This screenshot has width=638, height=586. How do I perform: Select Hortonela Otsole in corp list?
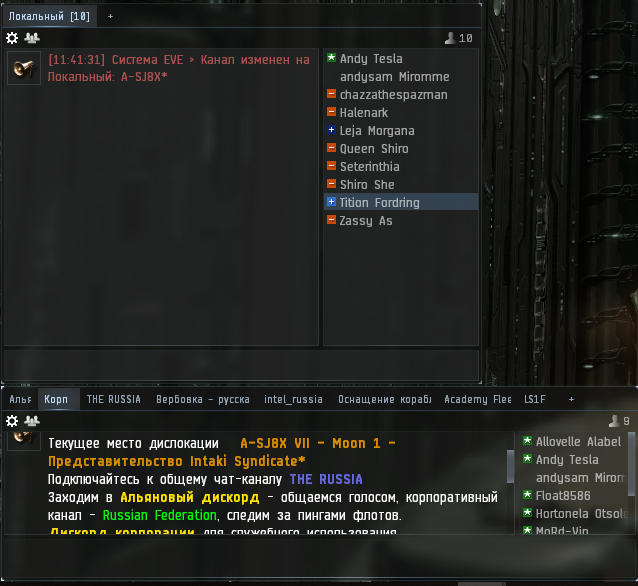pyautogui.click(x=575, y=513)
